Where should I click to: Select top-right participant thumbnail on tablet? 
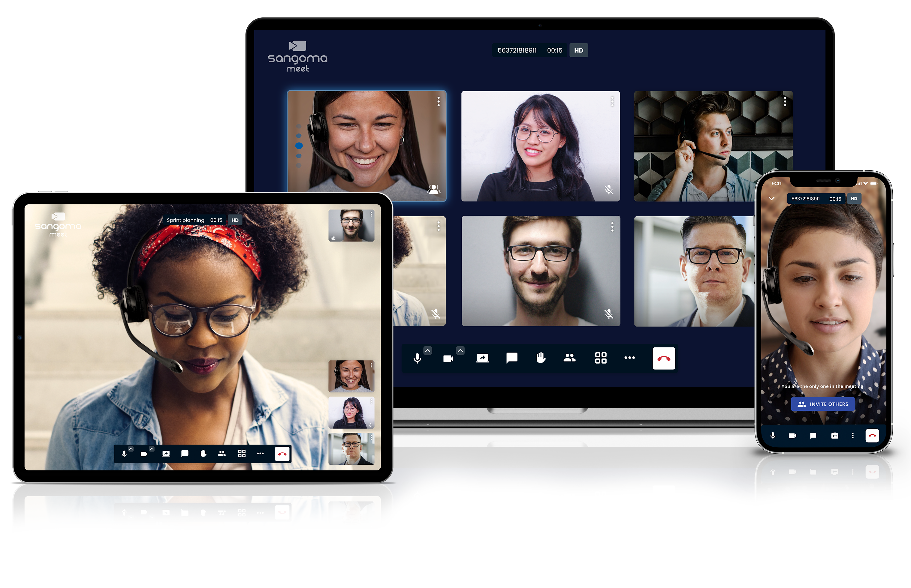click(x=351, y=225)
